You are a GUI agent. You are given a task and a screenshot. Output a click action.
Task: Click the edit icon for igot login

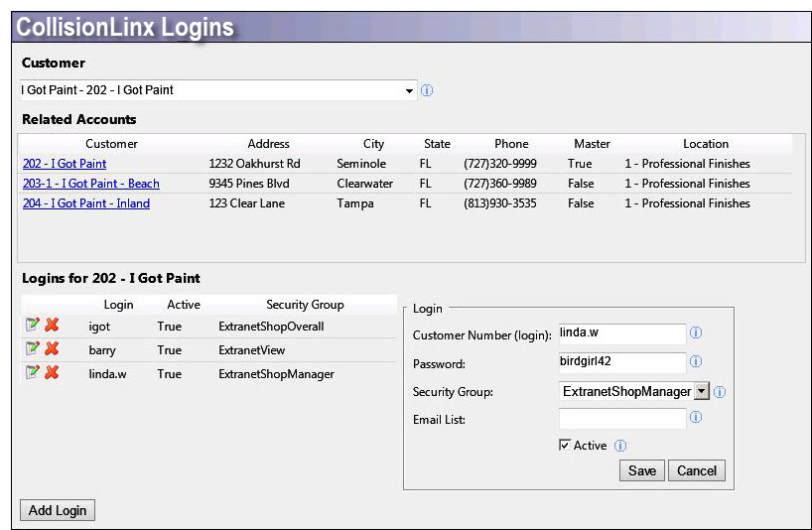click(32, 326)
